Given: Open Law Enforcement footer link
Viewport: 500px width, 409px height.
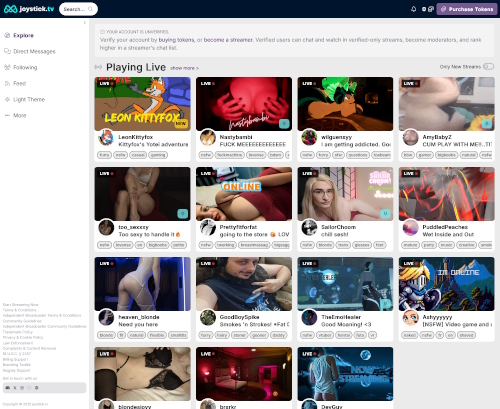Looking at the screenshot, I should [x=18, y=343].
